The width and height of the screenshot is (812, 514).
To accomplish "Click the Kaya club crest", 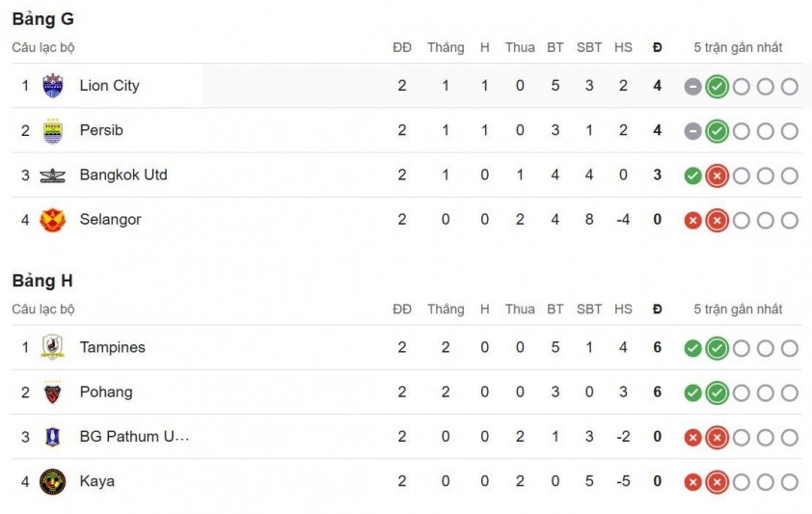I will 52,481.
